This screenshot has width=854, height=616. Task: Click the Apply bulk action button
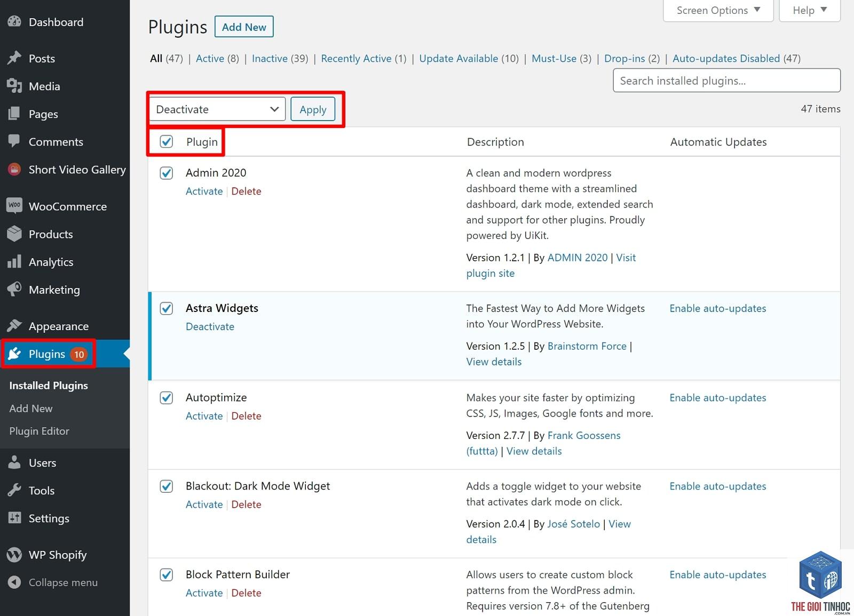pos(313,109)
